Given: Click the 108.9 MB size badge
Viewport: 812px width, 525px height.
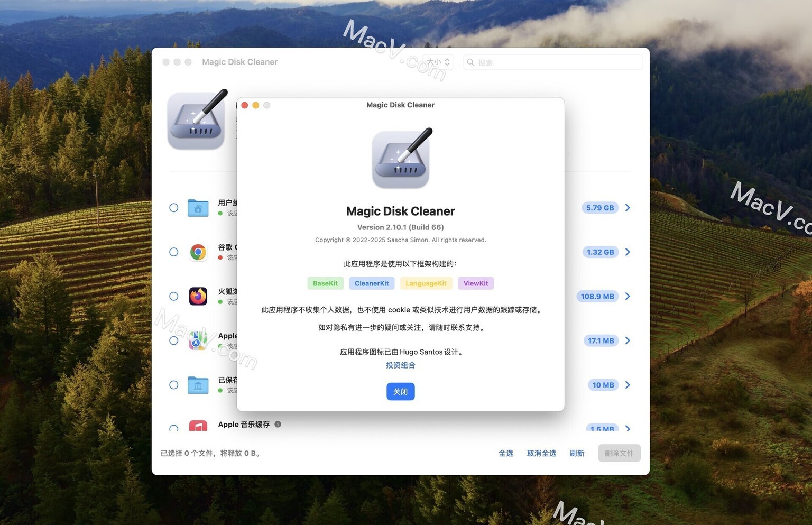Looking at the screenshot, I should click(x=597, y=296).
